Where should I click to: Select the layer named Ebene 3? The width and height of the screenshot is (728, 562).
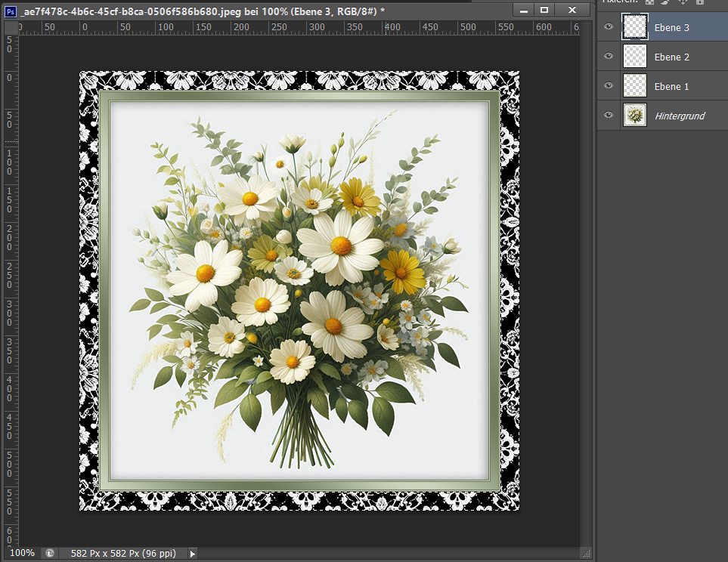pyautogui.click(x=672, y=27)
